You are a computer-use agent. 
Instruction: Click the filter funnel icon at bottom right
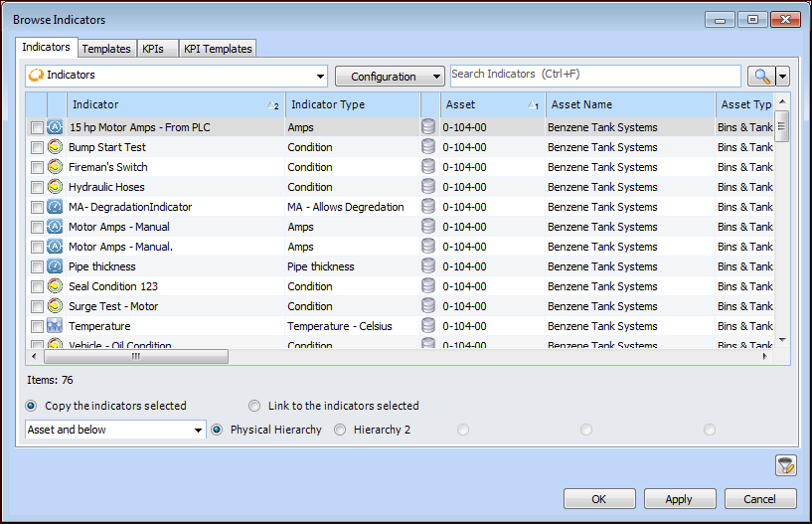click(x=785, y=465)
